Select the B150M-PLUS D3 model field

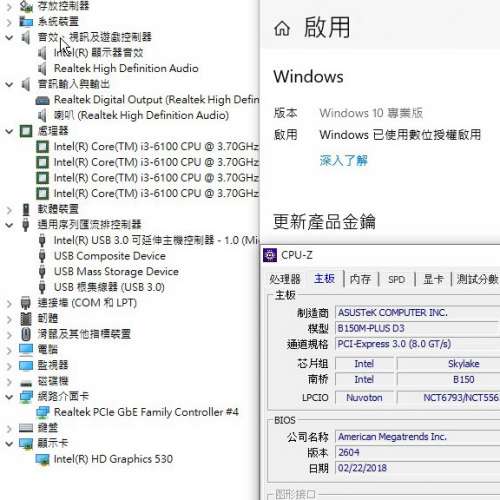[417, 328]
